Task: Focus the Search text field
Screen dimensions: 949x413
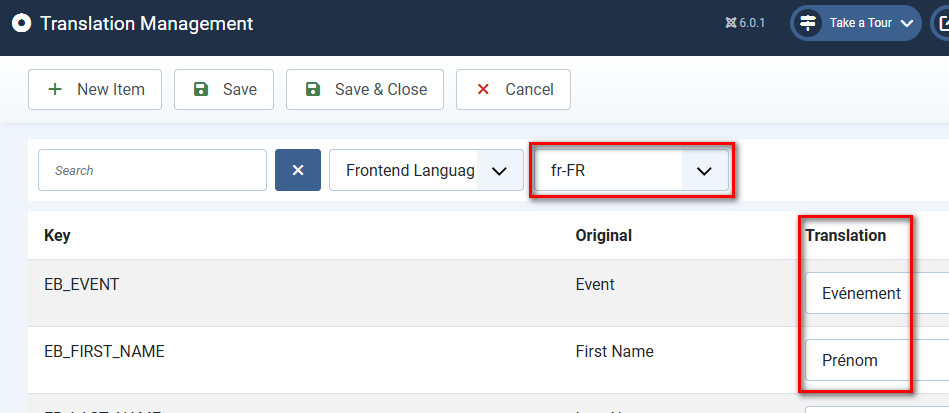Action: [152, 170]
